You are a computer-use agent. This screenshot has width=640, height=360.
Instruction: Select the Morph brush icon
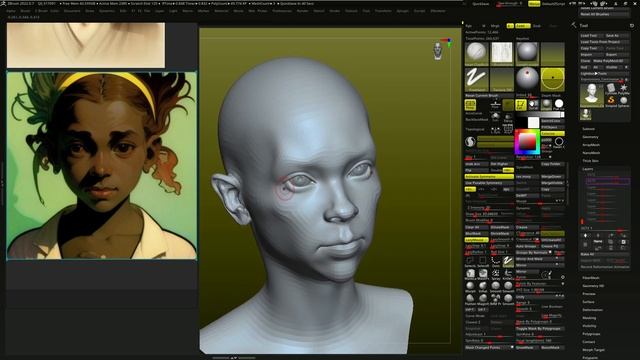point(470,287)
